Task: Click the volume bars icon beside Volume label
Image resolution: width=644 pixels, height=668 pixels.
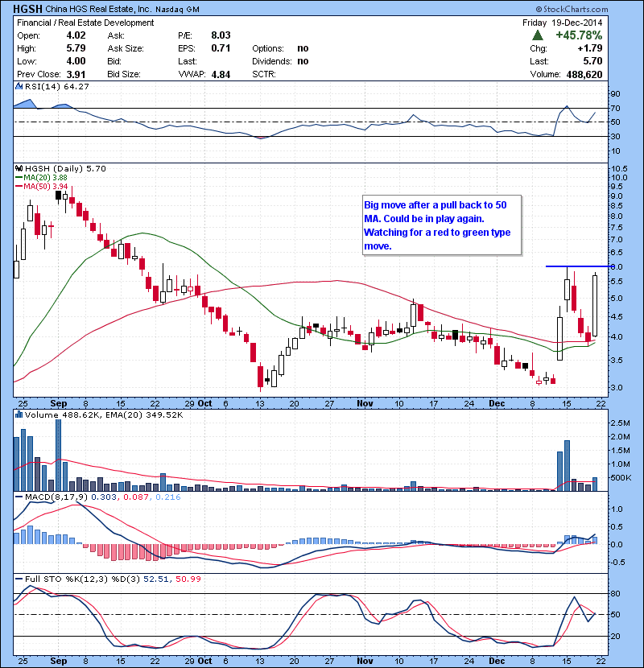Action: point(19,415)
